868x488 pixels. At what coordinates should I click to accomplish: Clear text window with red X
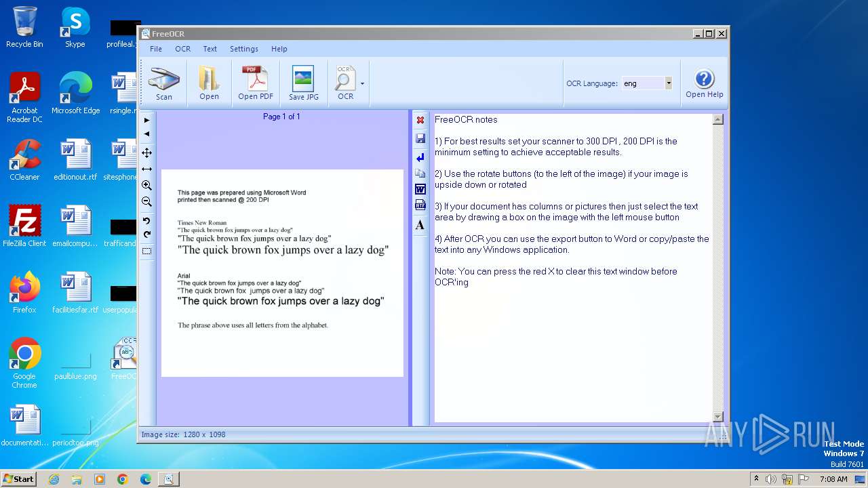pyautogui.click(x=420, y=120)
